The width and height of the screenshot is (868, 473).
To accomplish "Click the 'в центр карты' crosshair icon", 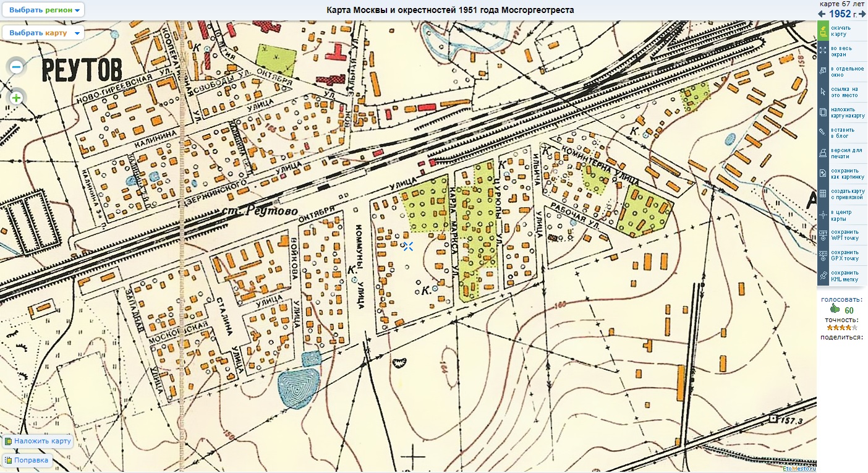I will [823, 215].
